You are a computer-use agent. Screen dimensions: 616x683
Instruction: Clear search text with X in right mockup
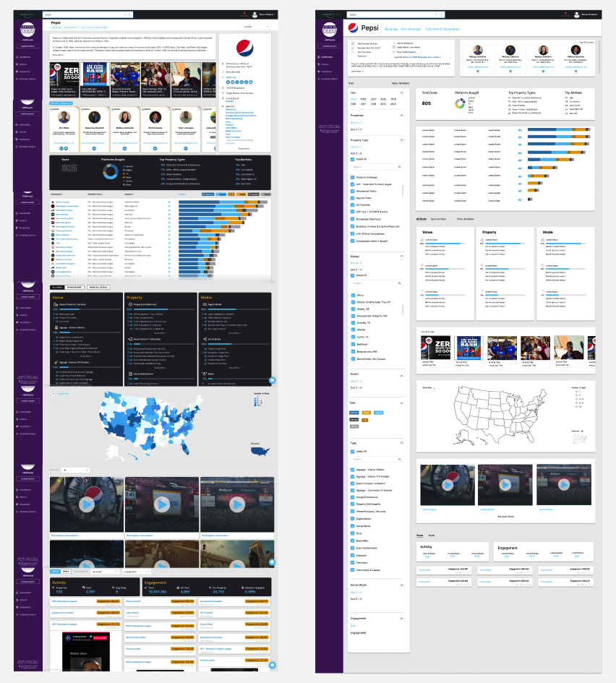436,14
